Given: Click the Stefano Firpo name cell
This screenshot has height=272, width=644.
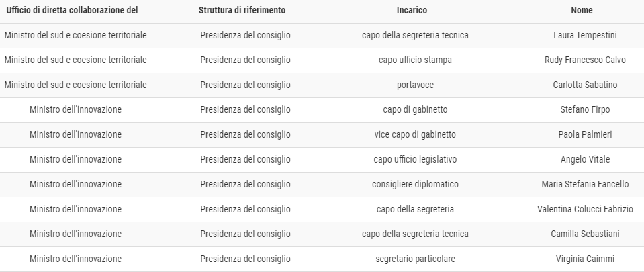Looking at the screenshot, I should 585,109.
